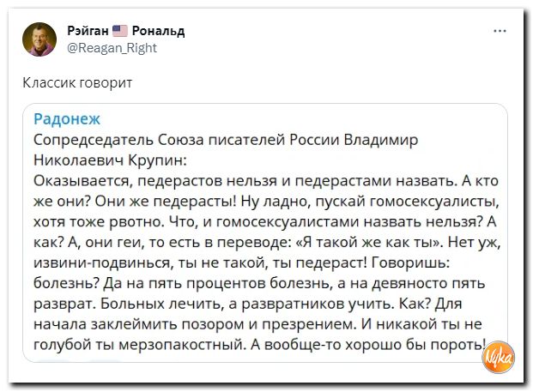
Task: Click the word "Рональд" in the display name
Action: 159,31
